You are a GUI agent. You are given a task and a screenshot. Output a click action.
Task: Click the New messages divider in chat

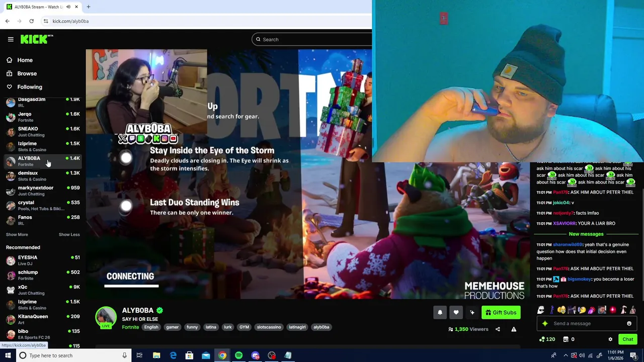[x=586, y=234]
